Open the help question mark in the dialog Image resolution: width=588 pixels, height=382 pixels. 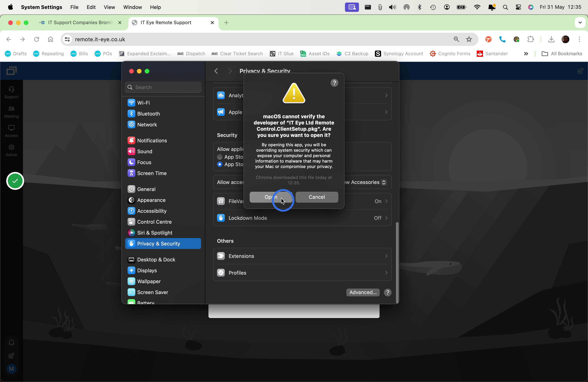[x=334, y=83]
